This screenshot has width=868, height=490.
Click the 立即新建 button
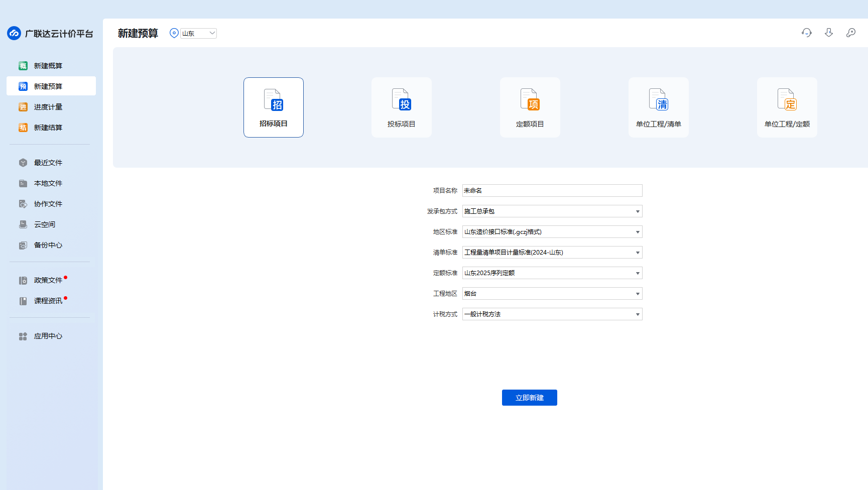click(x=530, y=398)
